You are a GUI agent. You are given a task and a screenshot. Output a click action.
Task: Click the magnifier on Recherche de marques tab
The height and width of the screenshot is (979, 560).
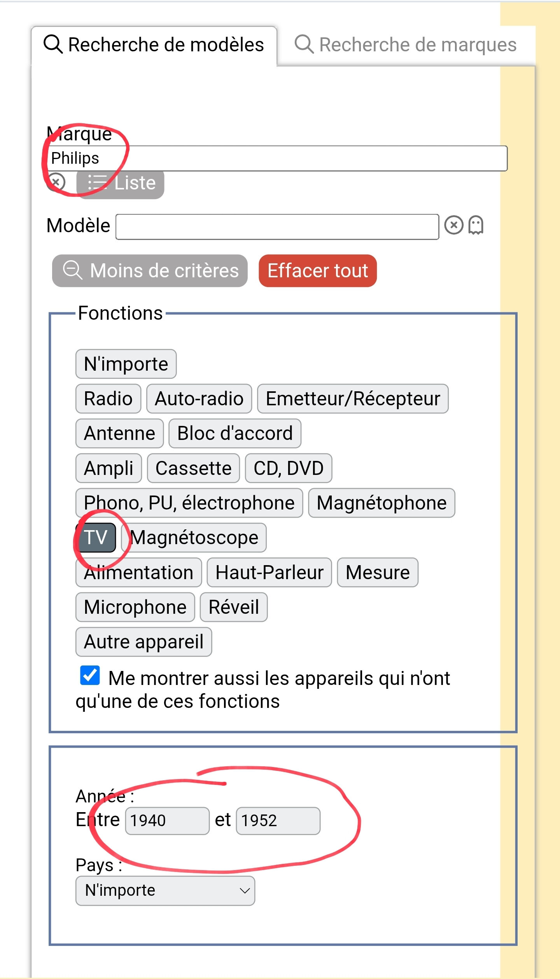coord(304,44)
